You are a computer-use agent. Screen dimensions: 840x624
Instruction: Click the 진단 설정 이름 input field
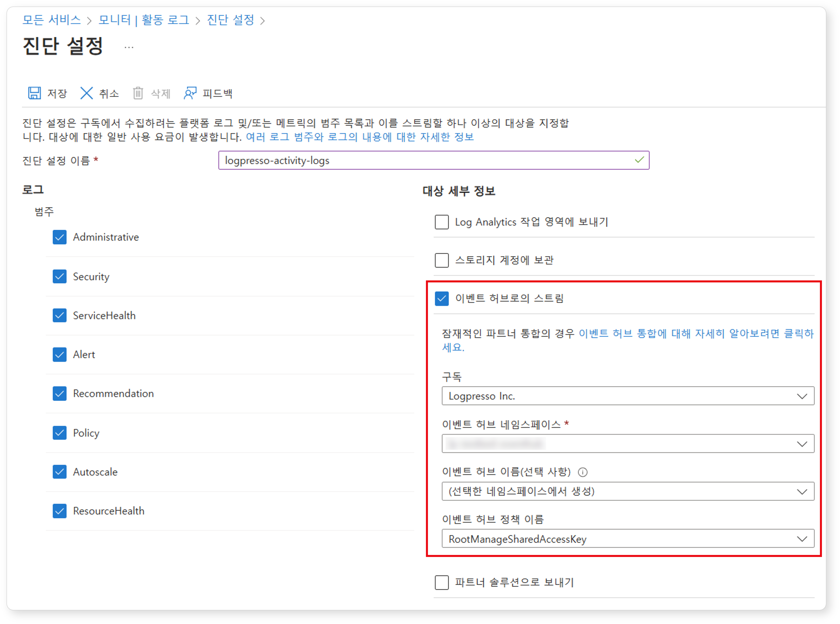coord(434,161)
